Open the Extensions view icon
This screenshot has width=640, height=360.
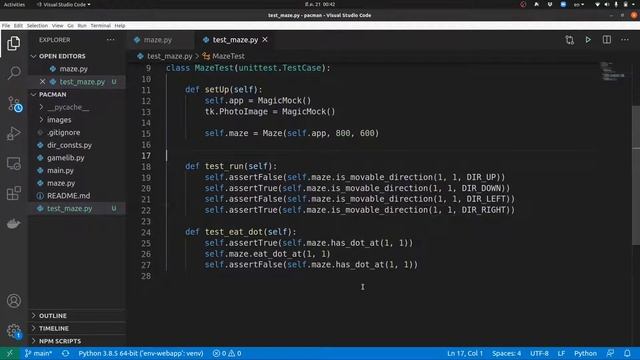coord(13,193)
